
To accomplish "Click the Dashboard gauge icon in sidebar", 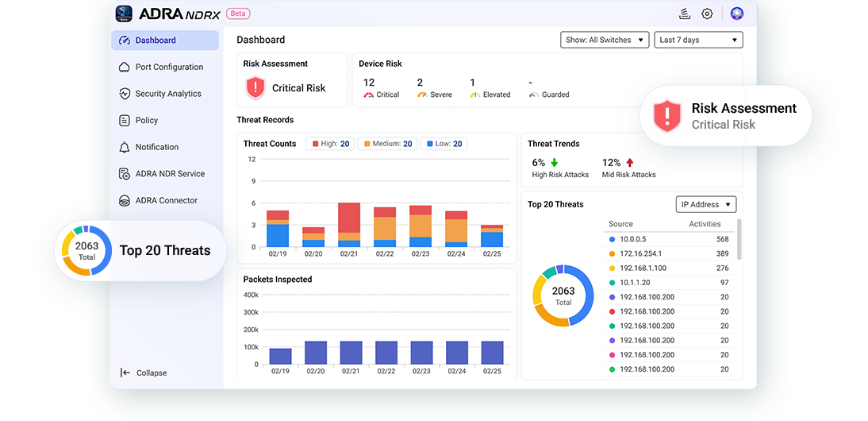I will (125, 41).
